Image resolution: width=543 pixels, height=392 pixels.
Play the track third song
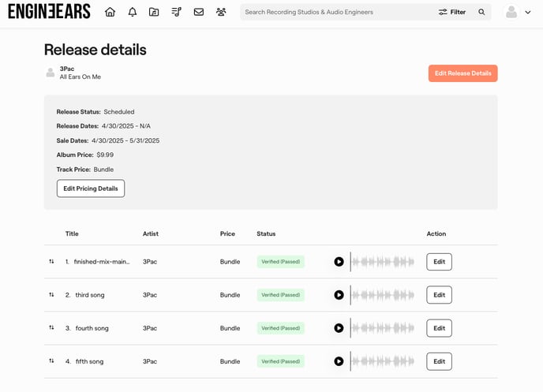[x=339, y=295]
